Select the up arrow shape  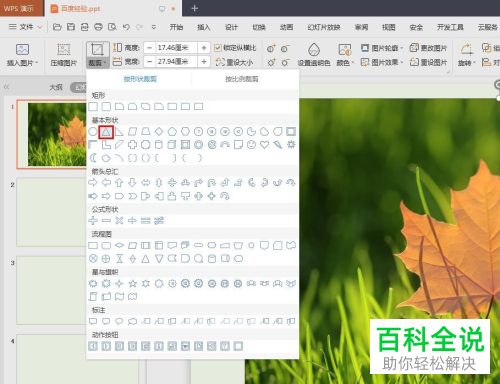119,183
